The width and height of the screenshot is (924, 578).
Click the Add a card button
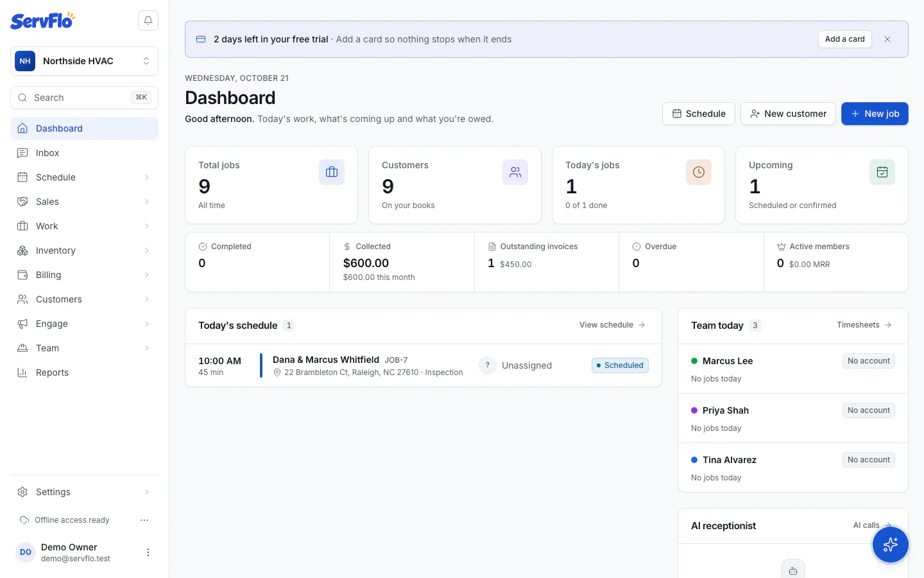pyautogui.click(x=844, y=39)
